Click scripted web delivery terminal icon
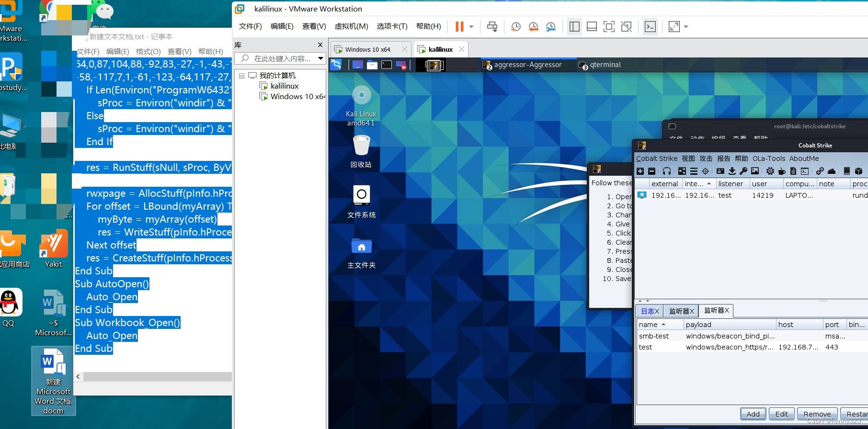Image resolution: width=868 pixels, height=429 pixels. coord(805,171)
